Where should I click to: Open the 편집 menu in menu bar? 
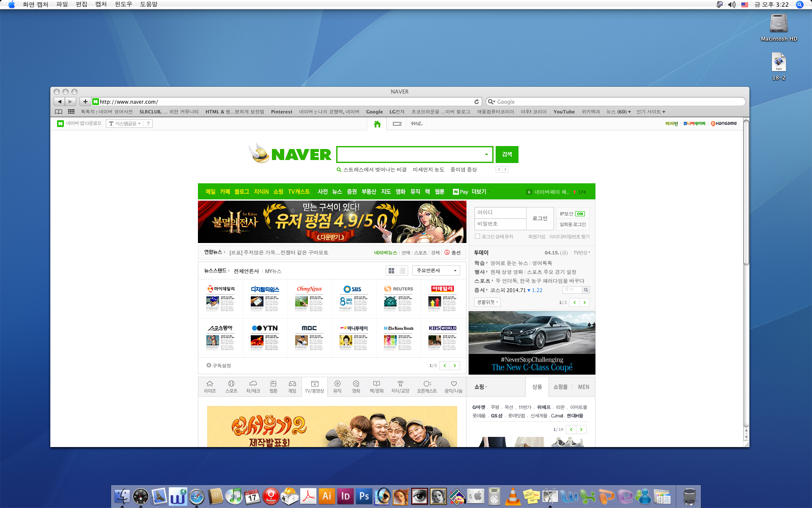[81, 4]
